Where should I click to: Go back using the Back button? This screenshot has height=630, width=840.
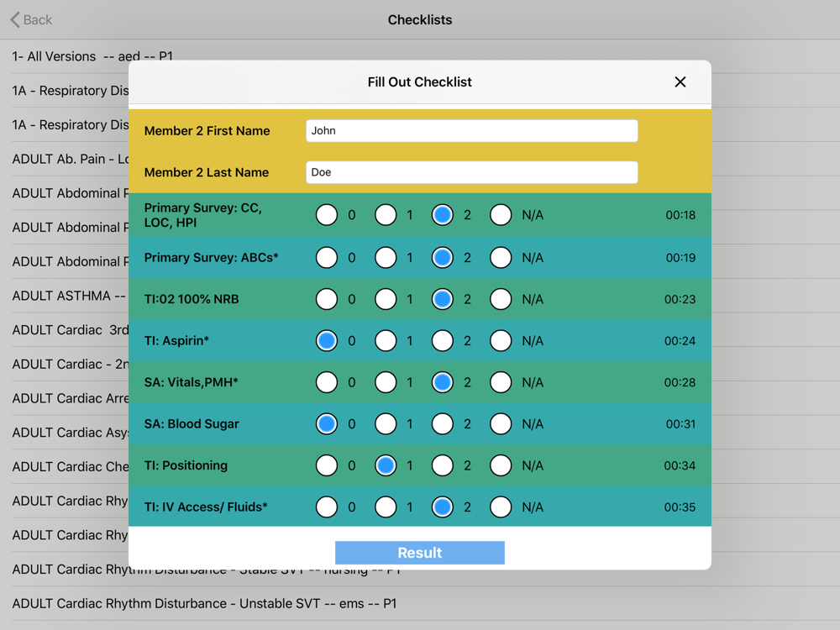pos(31,20)
